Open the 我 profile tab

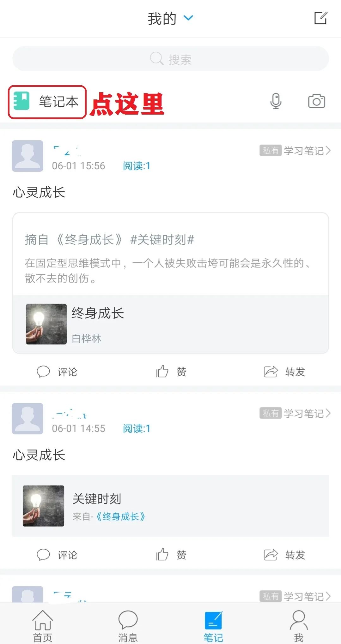point(299,626)
